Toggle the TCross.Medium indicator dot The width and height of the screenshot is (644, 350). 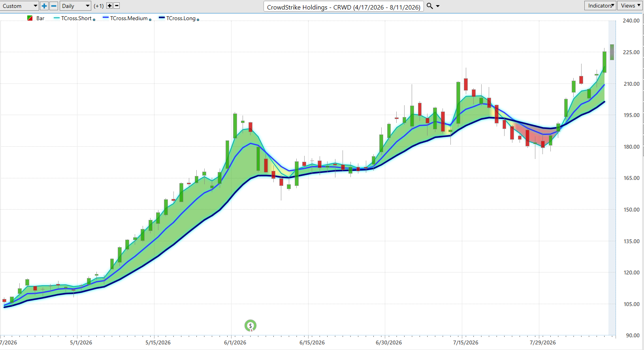[x=150, y=20]
